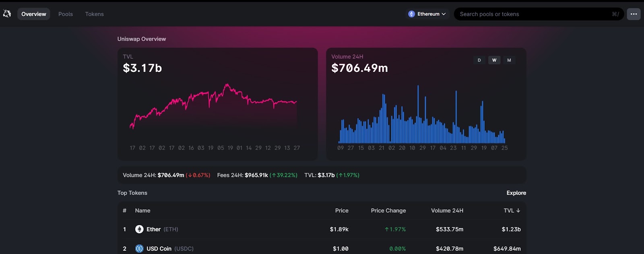
Task: Switch volume chart to daily (D)
Action: tap(479, 60)
